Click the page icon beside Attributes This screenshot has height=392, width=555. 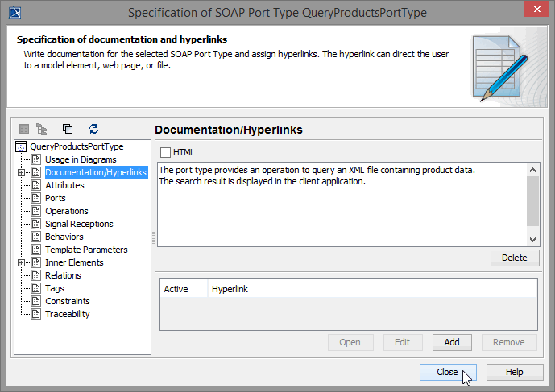[x=36, y=185]
